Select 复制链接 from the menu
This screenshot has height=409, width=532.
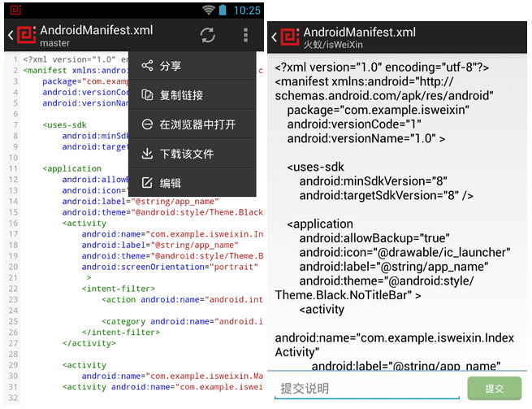pos(181,95)
